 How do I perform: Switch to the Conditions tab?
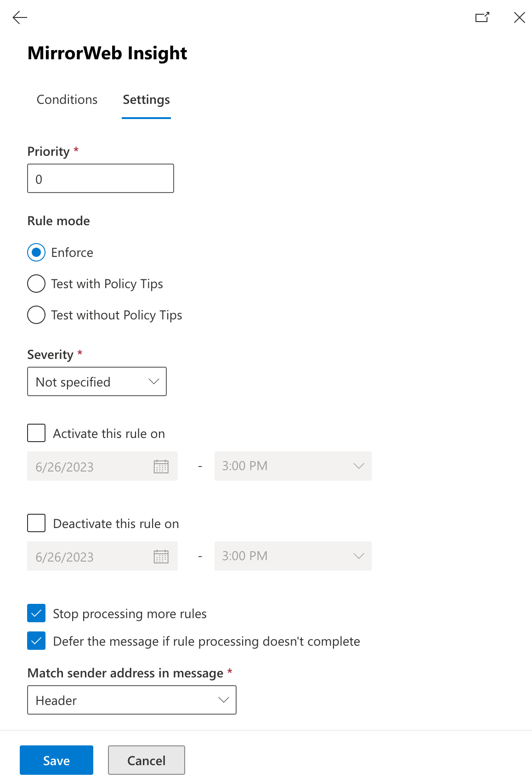click(x=67, y=100)
